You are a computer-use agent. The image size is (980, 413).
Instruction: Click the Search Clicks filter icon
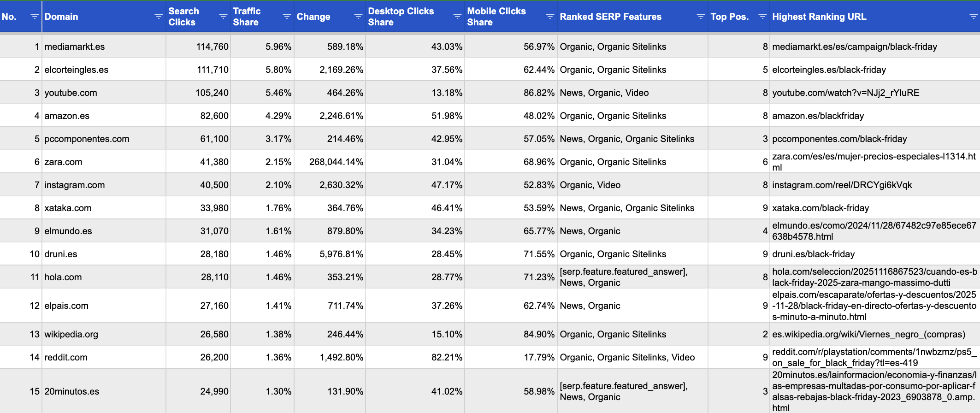point(223,17)
